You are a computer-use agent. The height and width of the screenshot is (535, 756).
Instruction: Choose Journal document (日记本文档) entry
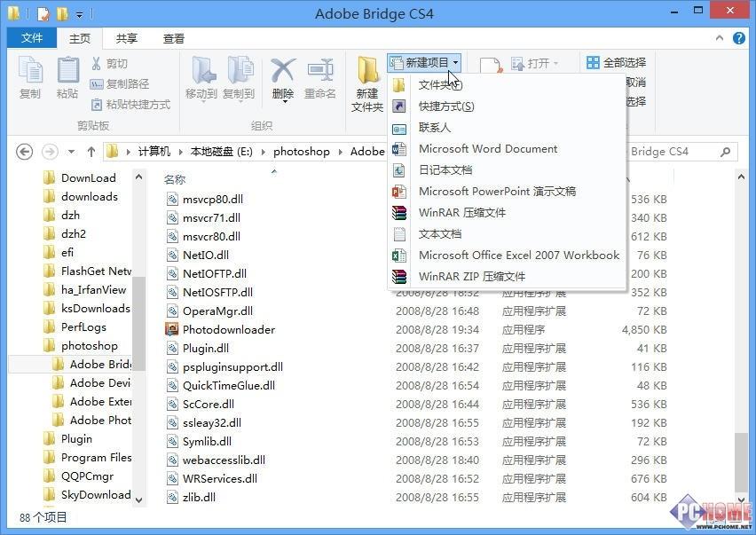point(507,169)
